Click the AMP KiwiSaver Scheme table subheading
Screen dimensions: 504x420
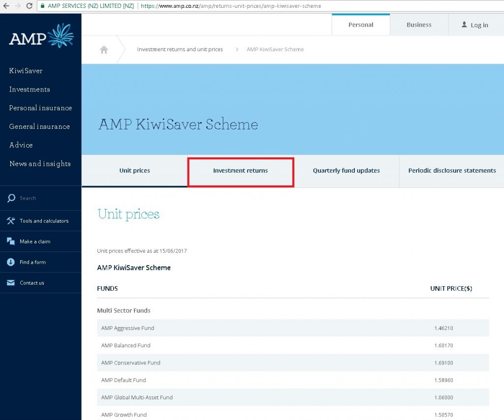click(134, 268)
